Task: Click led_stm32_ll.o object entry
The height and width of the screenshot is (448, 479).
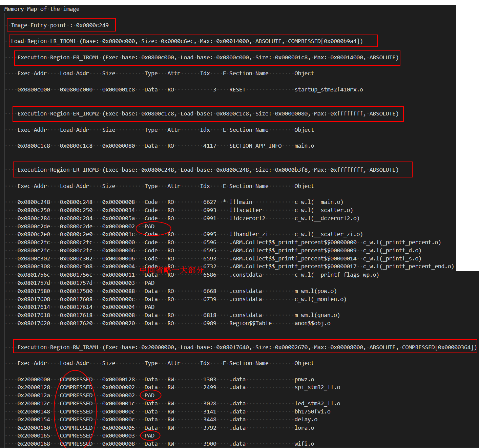Action: (317, 404)
